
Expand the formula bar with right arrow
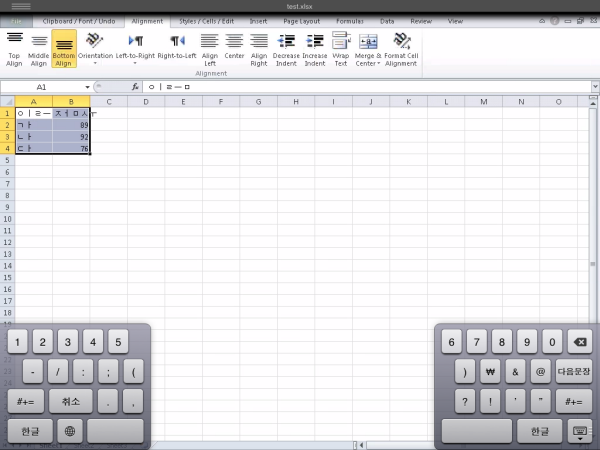595,87
